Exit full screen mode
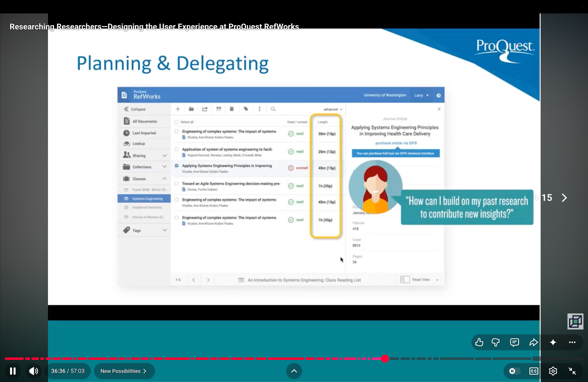588x382 pixels. click(x=572, y=371)
